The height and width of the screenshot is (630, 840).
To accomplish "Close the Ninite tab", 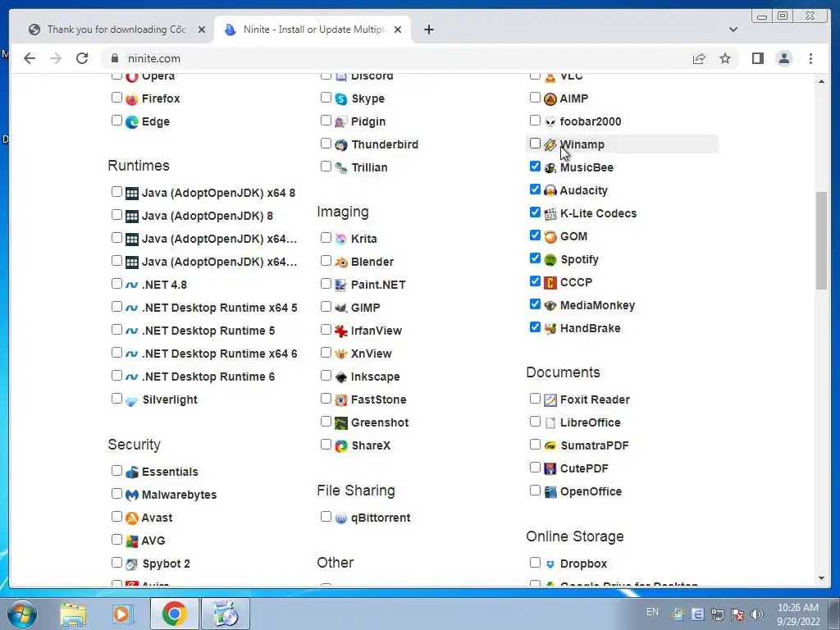I will [398, 30].
